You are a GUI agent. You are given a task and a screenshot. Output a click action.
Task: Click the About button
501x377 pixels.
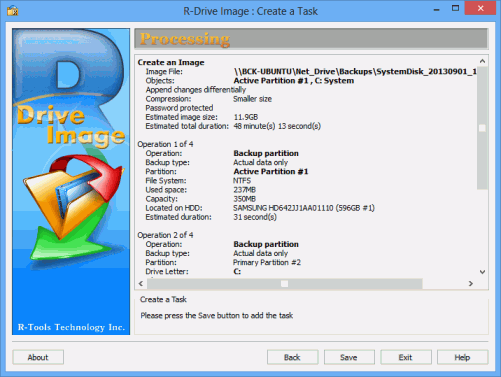(38, 357)
